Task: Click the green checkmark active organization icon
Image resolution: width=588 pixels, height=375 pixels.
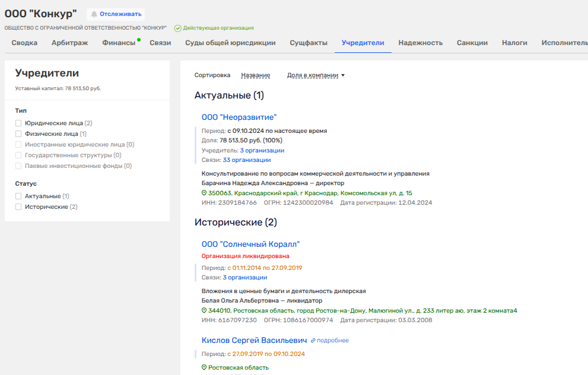Action: click(177, 28)
